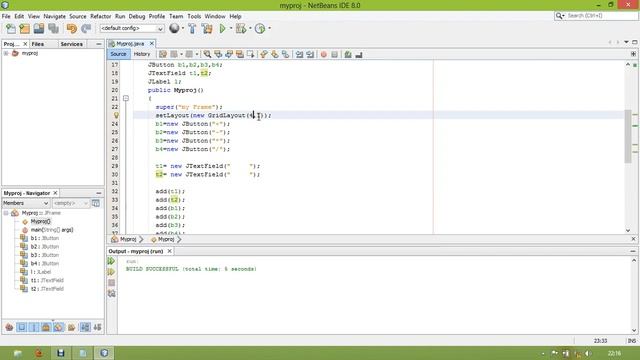Click the Navigator Javadoc window icon
The height and width of the screenshot is (360, 640).
coord(96,203)
